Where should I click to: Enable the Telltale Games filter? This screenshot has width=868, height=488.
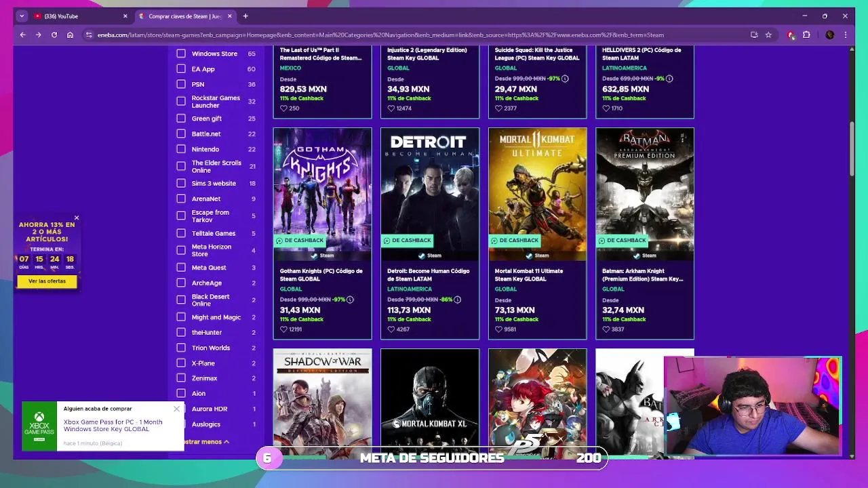point(181,233)
